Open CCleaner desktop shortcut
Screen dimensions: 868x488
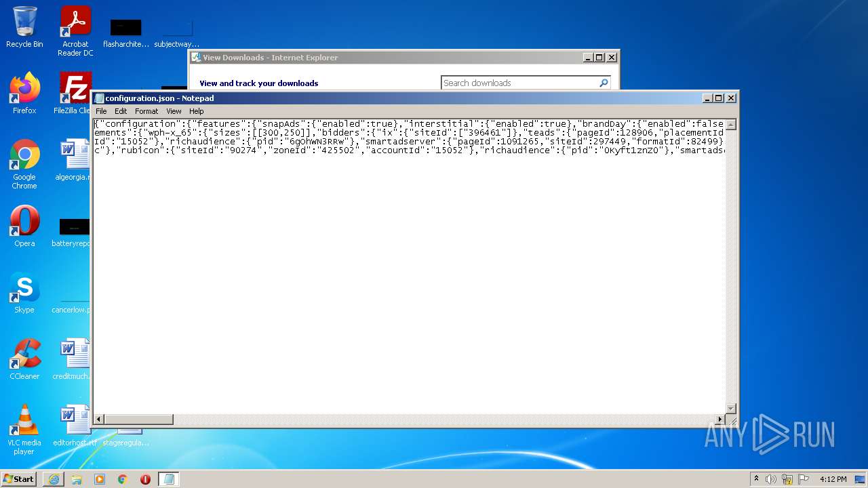(24, 359)
